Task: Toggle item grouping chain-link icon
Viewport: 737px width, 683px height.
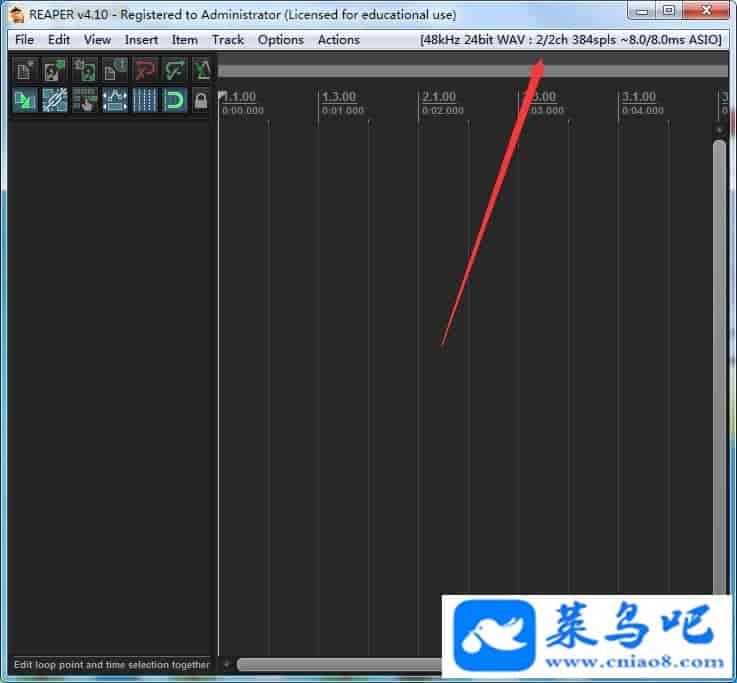Action: [x=55, y=100]
